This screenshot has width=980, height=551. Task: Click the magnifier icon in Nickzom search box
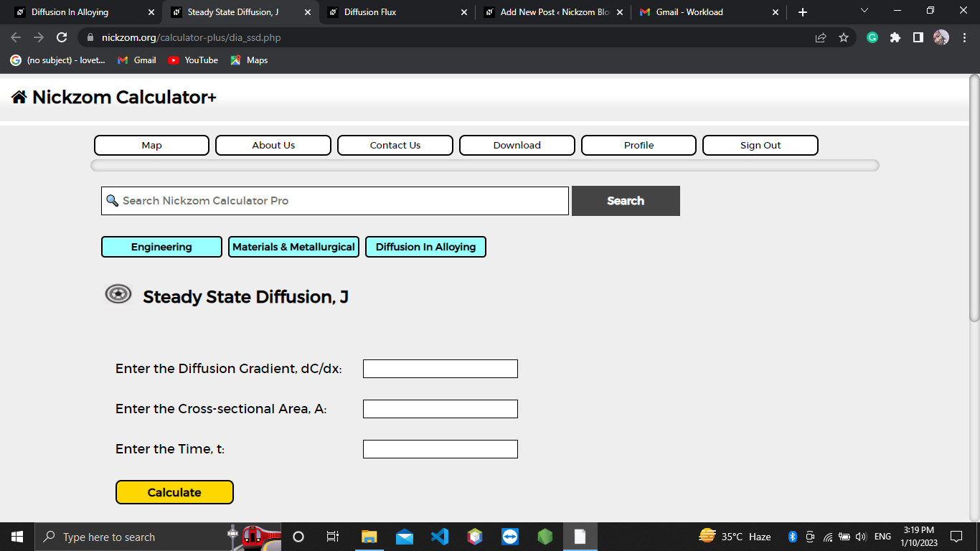pos(112,201)
